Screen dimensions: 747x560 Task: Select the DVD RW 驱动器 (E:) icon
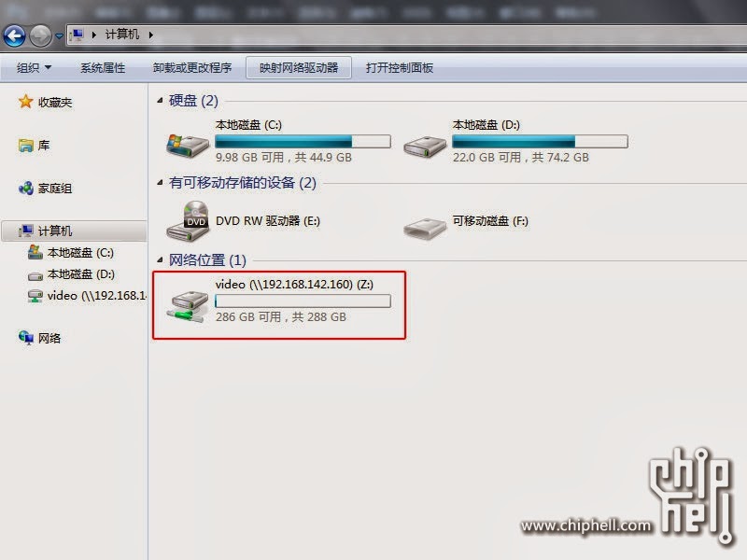[189, 221]
